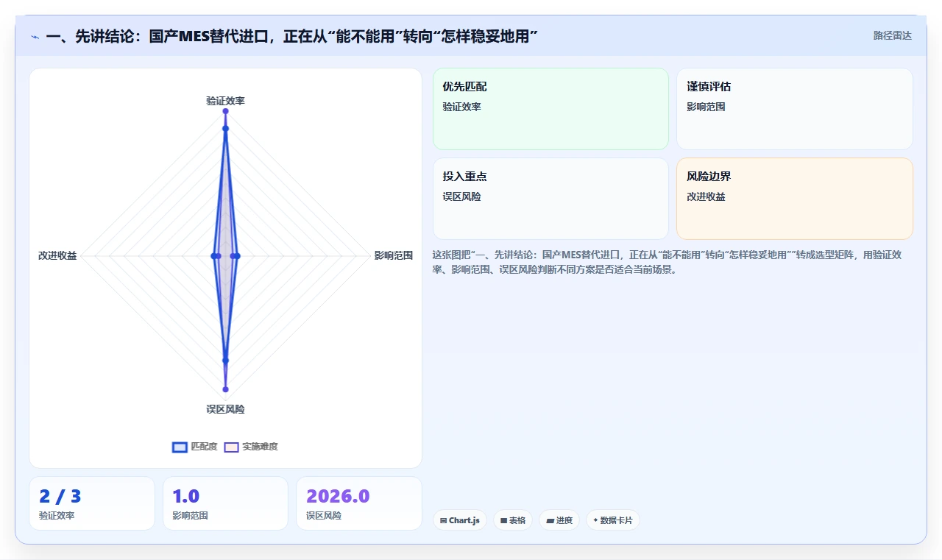Click the 影响范围 radar axis label
The height and width of the screenshot is (560, 942).
(394, 255)
